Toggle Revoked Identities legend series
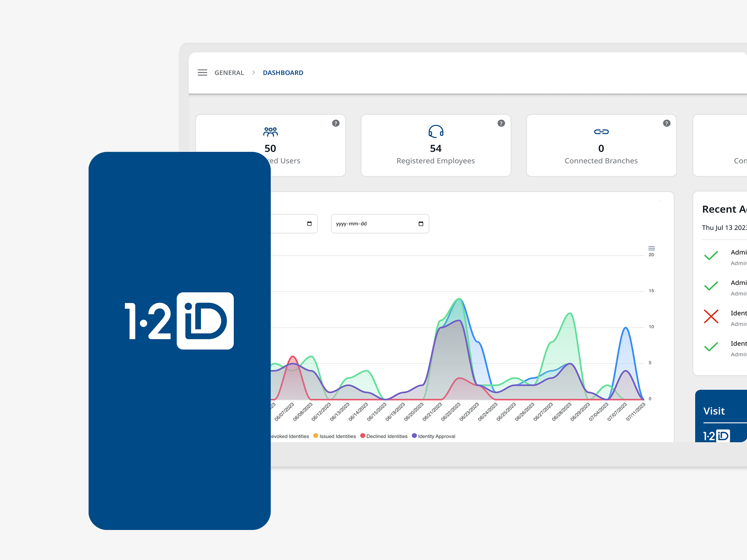Image resolution: width=747 pixels, height=560 pixels. 290,436
